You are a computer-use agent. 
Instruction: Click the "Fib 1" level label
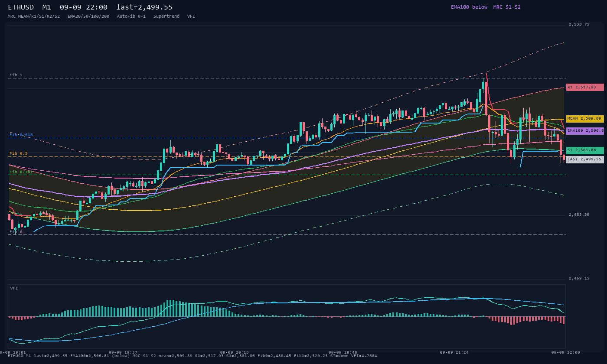point(16,75)
